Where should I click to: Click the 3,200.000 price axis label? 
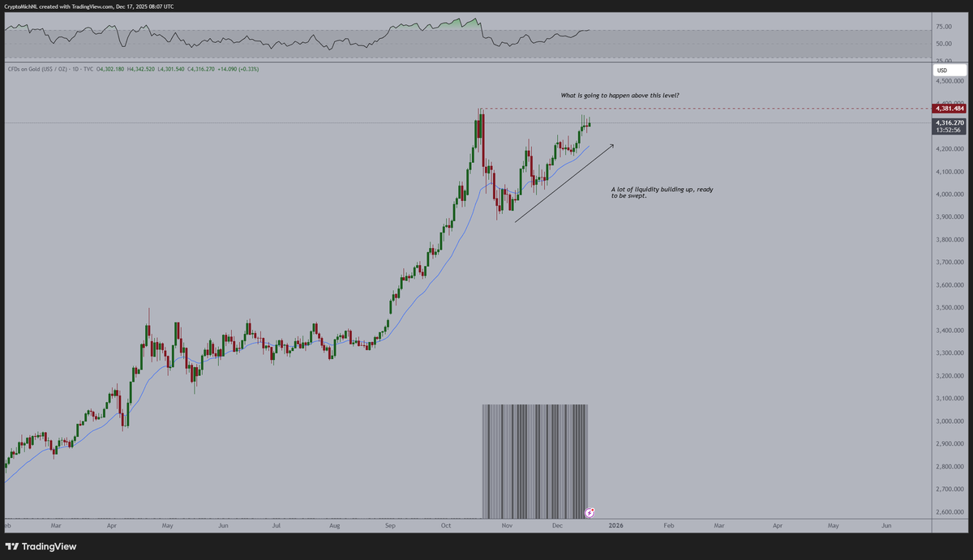point(949,376)
